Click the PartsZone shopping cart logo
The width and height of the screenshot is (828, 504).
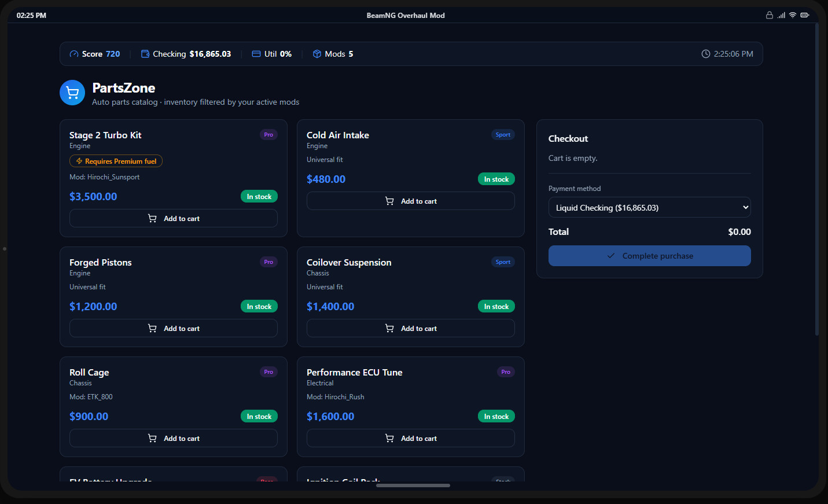pyautogui.click(x=72, y=93)
